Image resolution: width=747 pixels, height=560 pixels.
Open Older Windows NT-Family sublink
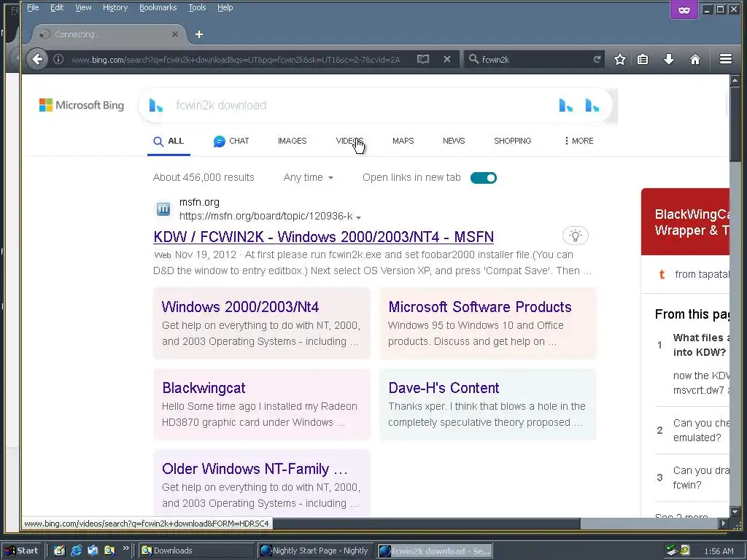click(x=255, y=469)
